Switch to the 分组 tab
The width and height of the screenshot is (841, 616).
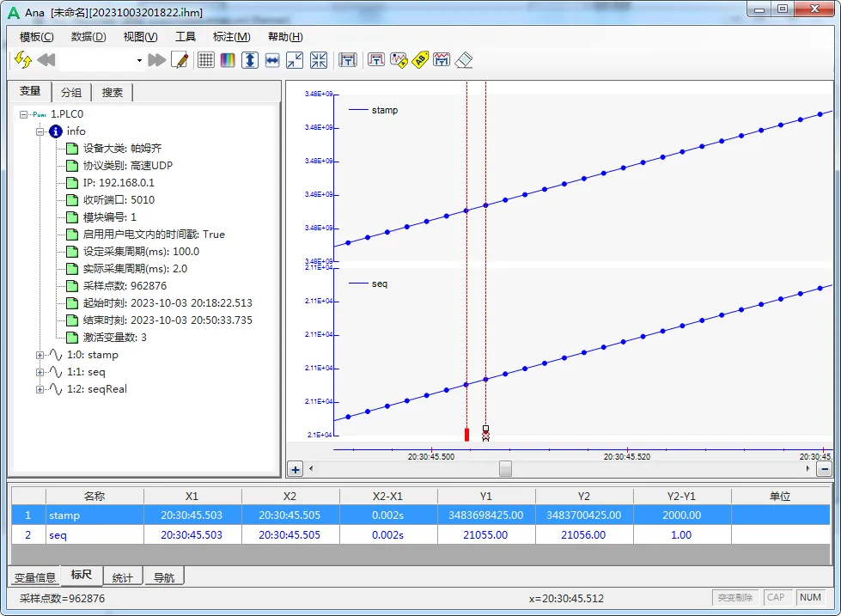(71, 92)
